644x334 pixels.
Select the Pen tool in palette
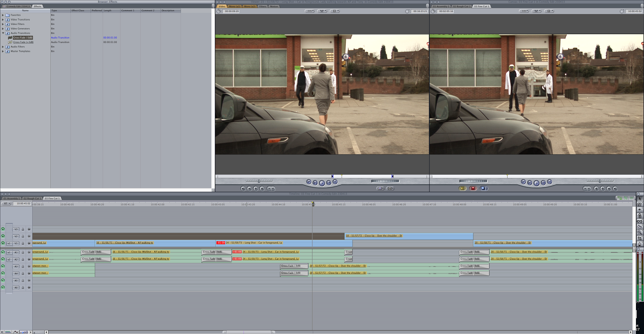tap(640, 244)
